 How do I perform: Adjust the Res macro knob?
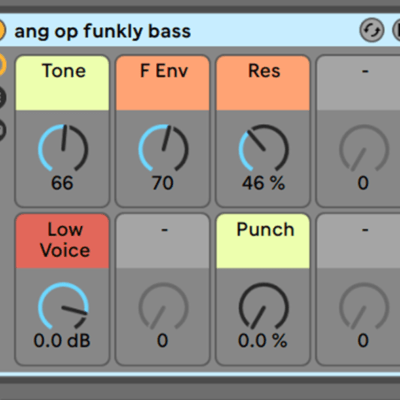[263, 148]
